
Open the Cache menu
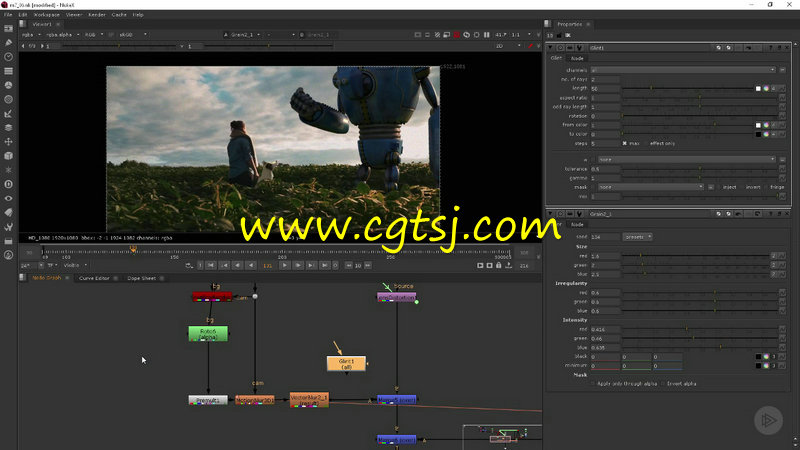119,15
